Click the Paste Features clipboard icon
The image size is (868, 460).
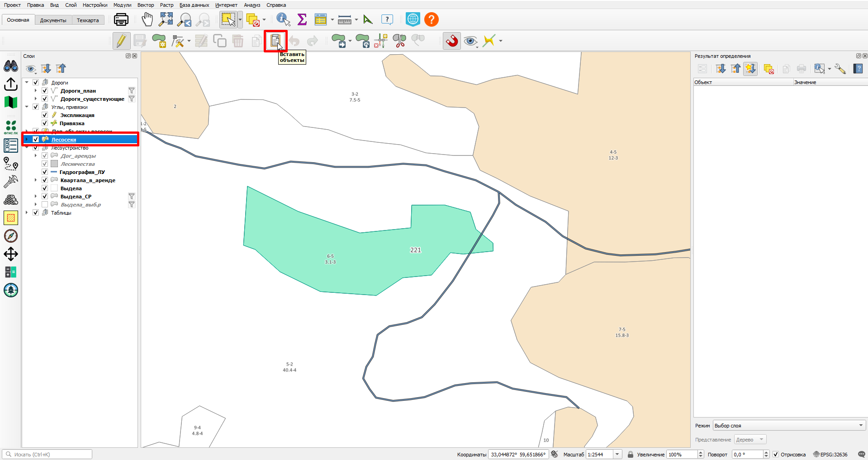click(275, 41)
